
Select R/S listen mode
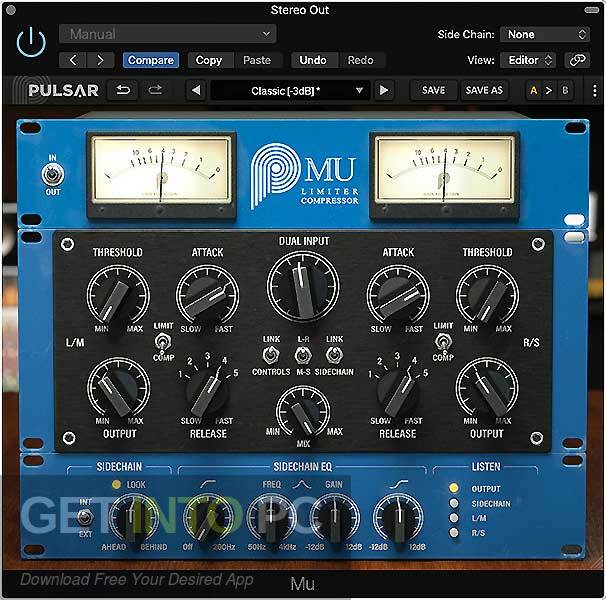pos(454,533)
